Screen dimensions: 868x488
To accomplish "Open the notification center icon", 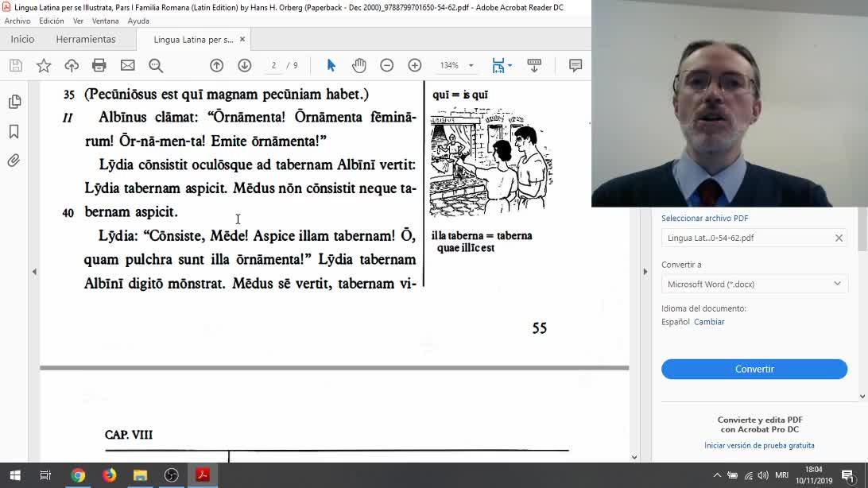I will pos(847,475).
